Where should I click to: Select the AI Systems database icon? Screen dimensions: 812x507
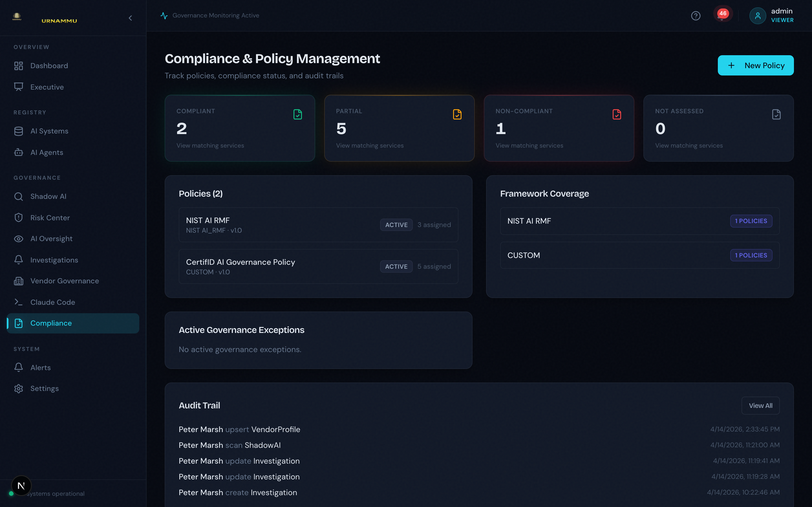(18, 131)
